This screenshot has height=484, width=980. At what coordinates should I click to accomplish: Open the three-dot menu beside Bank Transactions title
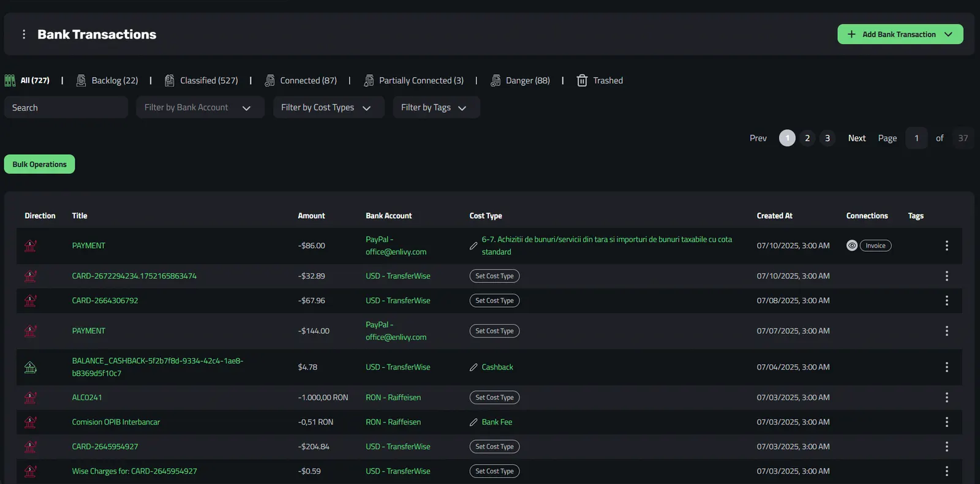click(x=24, y=34)
